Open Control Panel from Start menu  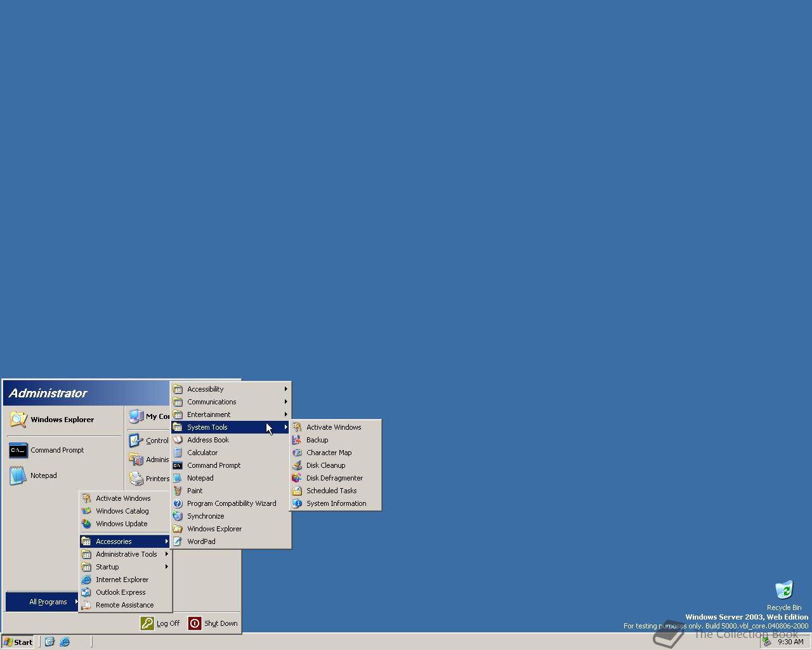point(149,441)
